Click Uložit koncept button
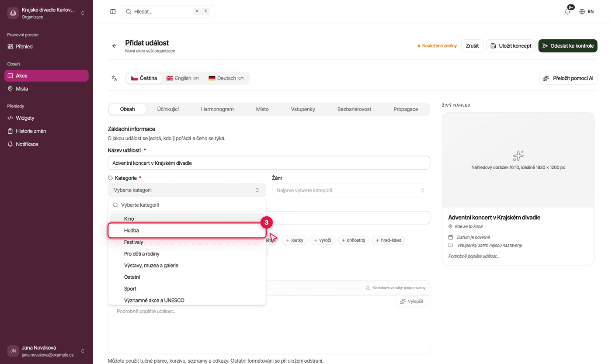This screenshot has width=612, height=364. (x=511, y=46)
